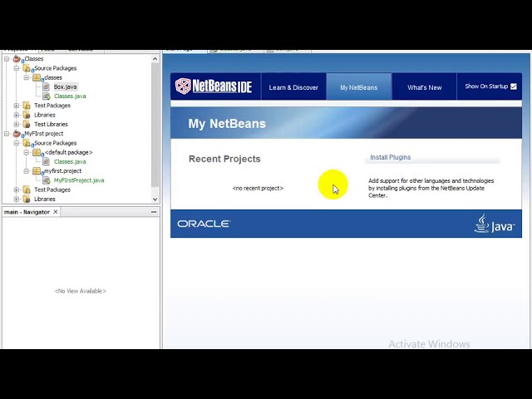Open the Learn & Discover tab

click(293, 87)
